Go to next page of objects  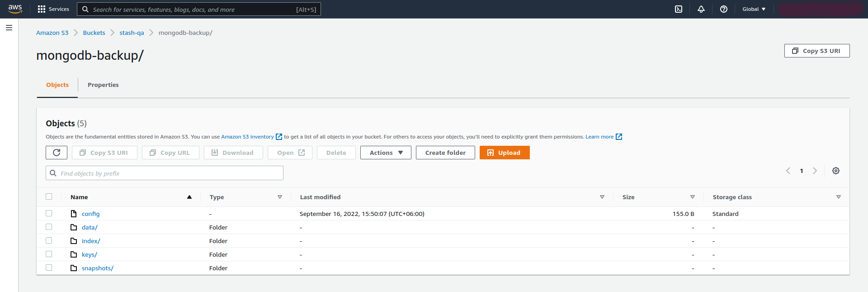815,171
